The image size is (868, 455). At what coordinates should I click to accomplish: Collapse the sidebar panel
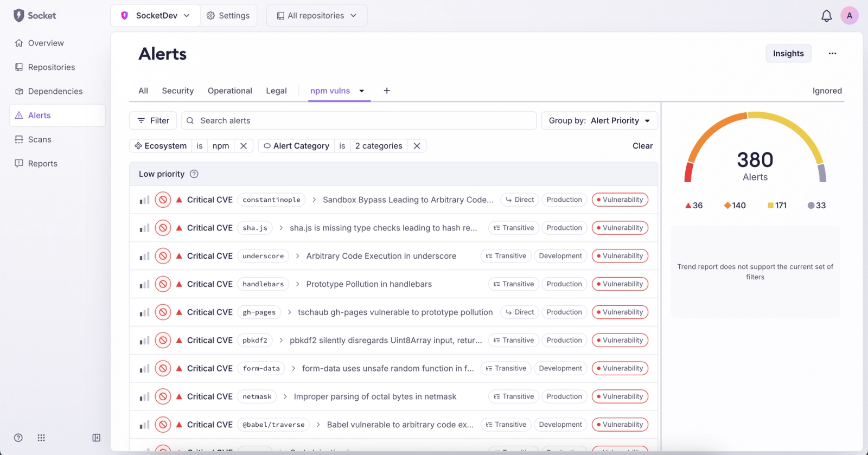(97, 438)
